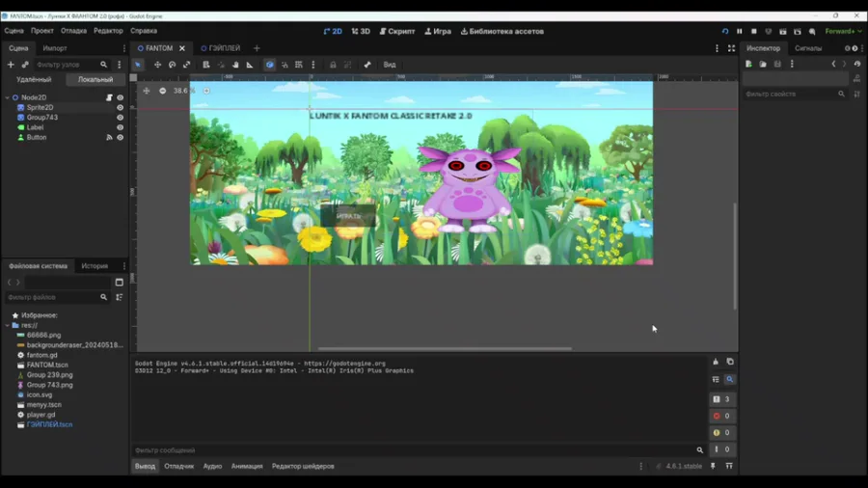Activate the Scale mode tool
The image size is (868, 488).
[x=186, y=65]
